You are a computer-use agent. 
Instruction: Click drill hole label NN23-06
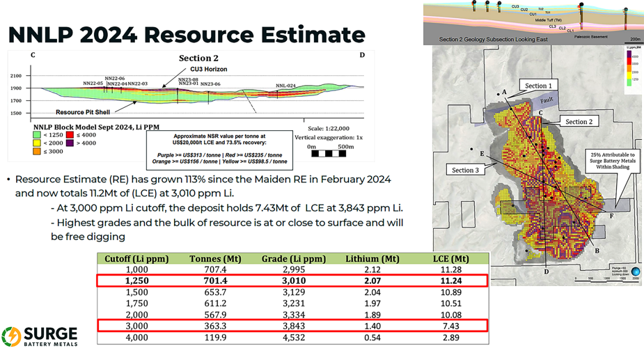210,84
